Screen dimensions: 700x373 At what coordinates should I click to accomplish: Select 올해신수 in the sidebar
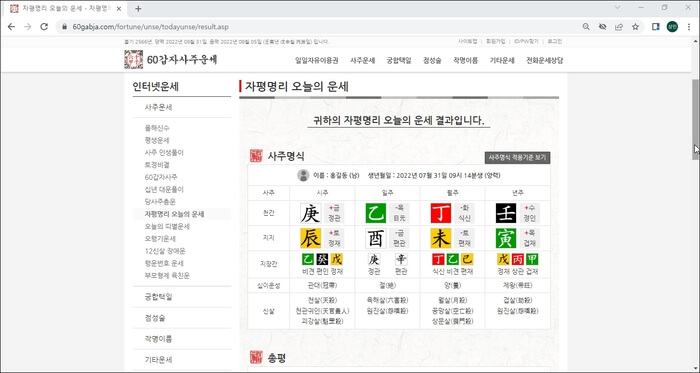[x=157, y=128]
